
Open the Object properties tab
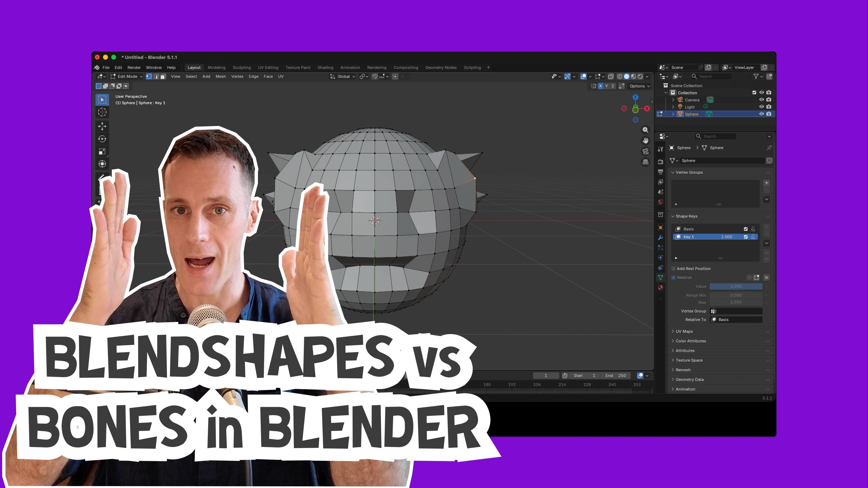(x=660, y=228)
